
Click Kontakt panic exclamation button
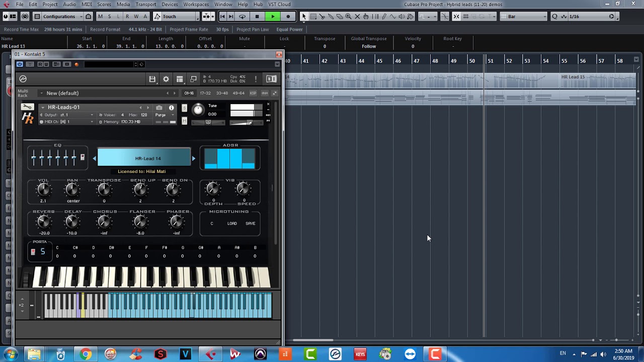click(256, 79)
